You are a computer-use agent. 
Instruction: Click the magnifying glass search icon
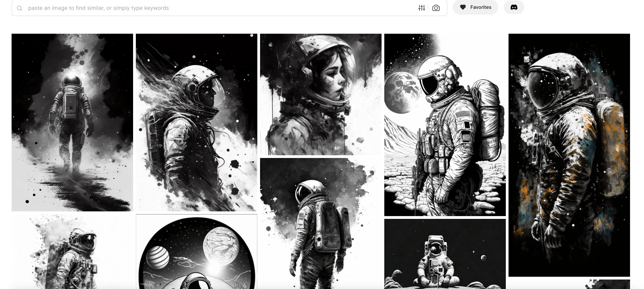click(20, 8)
